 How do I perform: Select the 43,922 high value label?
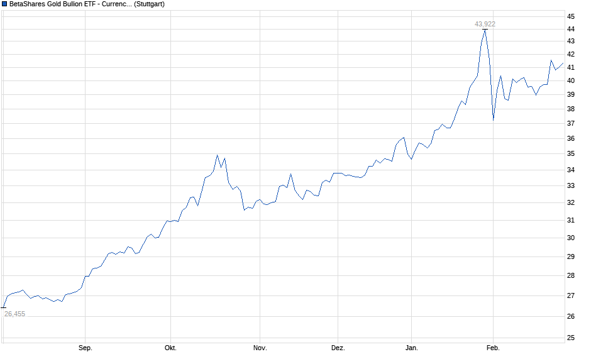coord(485,23)
